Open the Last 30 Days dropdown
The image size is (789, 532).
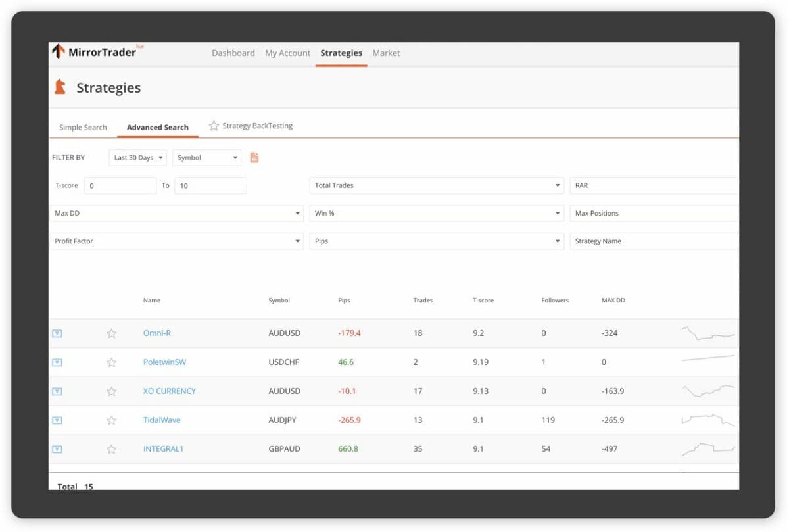point(138,158)
